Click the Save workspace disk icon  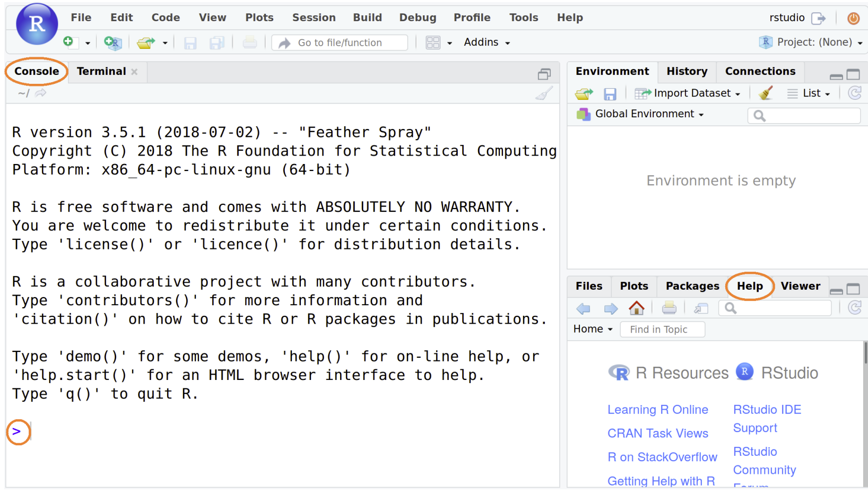pos(610,94)
